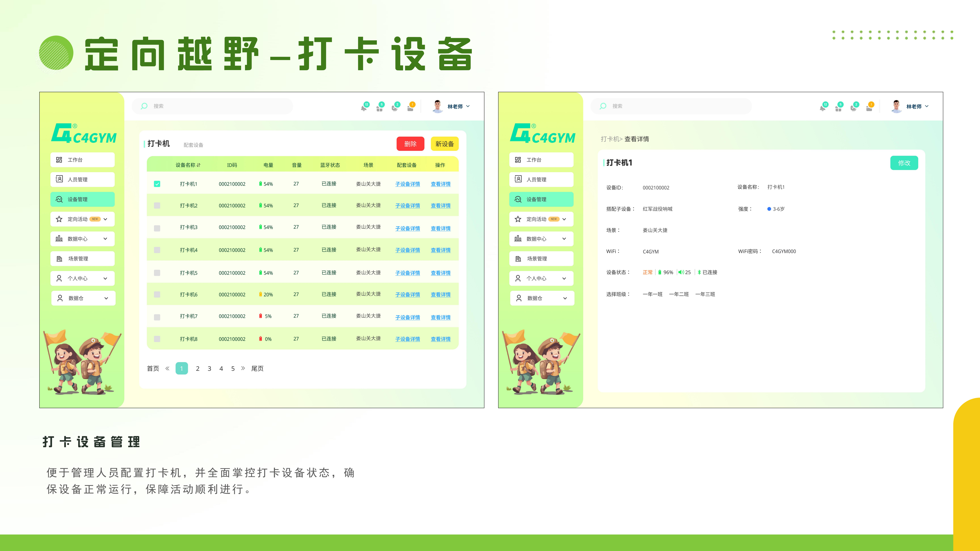Check the 打卡机4 row checkbox
This screenshot has width=980, height=551.
pos(157,250)
